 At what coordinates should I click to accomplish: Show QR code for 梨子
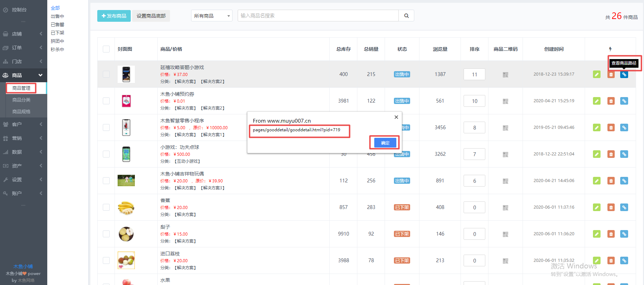pos(505,234)
